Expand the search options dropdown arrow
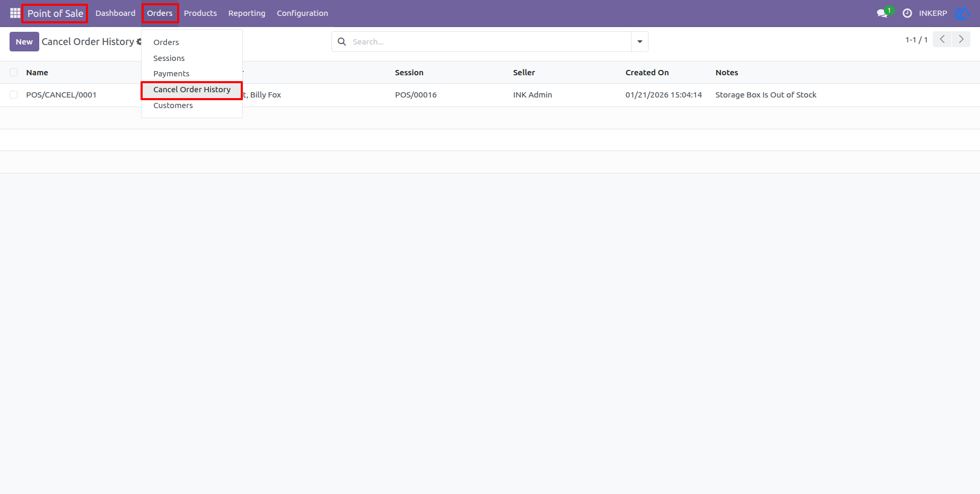The image size is (980, 494). click(x=640, y=41)
